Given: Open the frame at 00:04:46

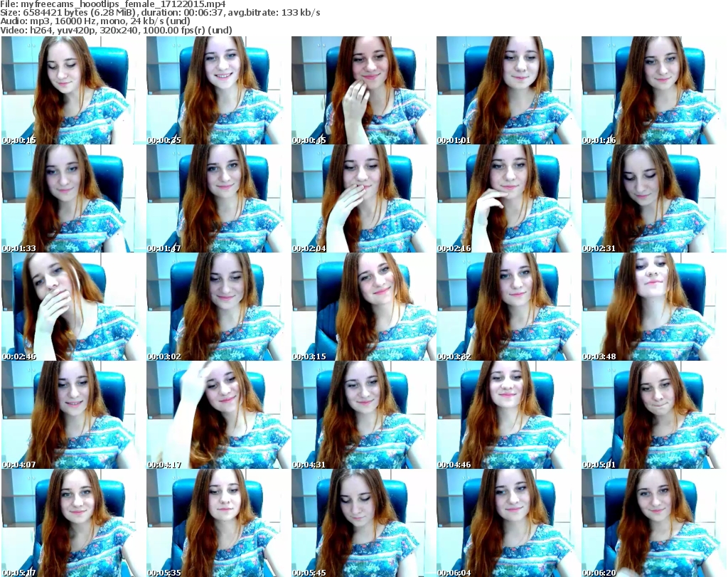Looking at the screenshot, I should pos(508,415).
